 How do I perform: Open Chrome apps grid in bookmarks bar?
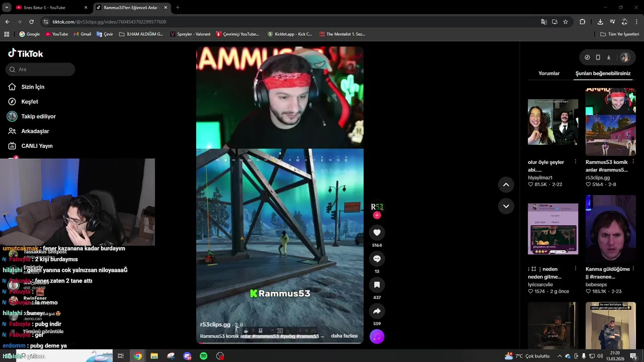point(7,34)
